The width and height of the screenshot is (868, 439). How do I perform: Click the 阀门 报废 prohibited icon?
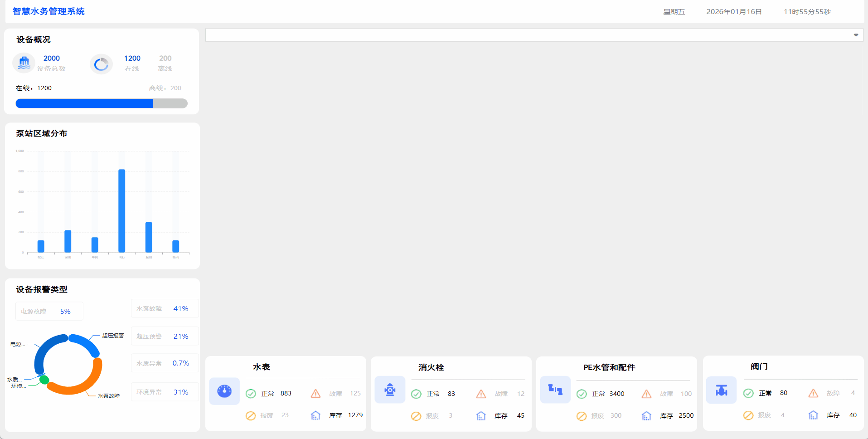748,415
